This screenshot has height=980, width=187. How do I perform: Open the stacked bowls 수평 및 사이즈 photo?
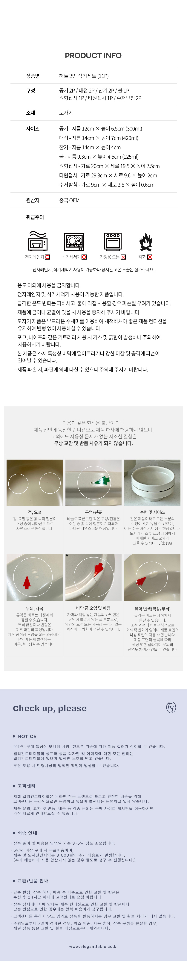click(152, 483)
